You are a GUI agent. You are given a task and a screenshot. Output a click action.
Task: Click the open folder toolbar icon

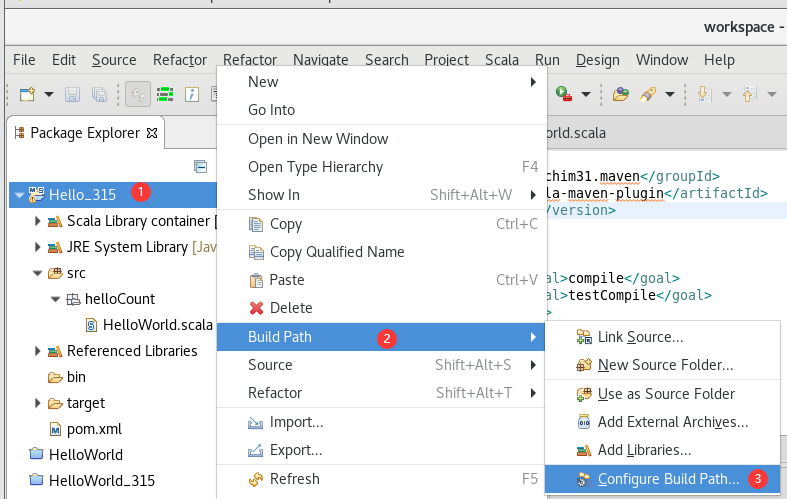point(620,94)
